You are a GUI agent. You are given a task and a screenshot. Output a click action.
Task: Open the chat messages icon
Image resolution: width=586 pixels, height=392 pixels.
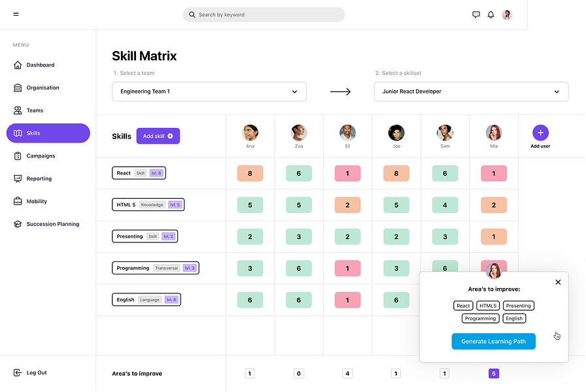[x=475, y=14]
